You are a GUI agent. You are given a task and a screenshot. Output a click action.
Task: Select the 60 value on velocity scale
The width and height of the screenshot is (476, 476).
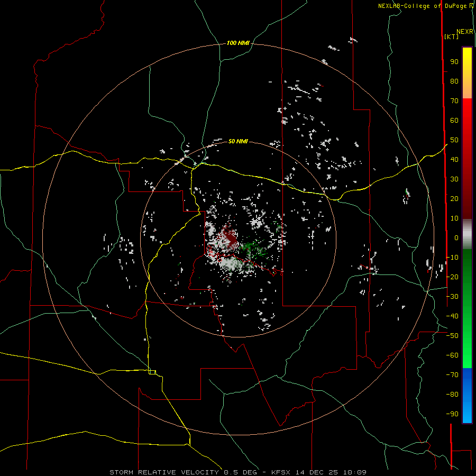tap(454, 121)
